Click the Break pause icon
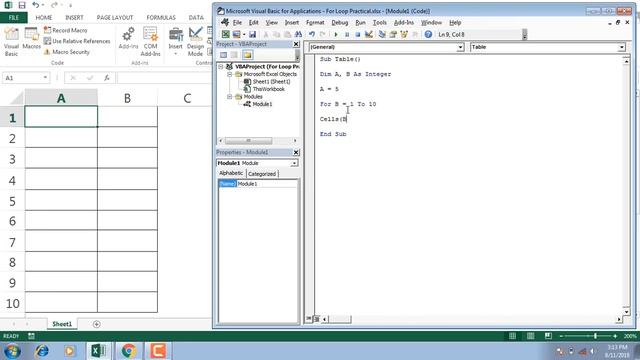The image size is (640, 360). click(347, 35)
